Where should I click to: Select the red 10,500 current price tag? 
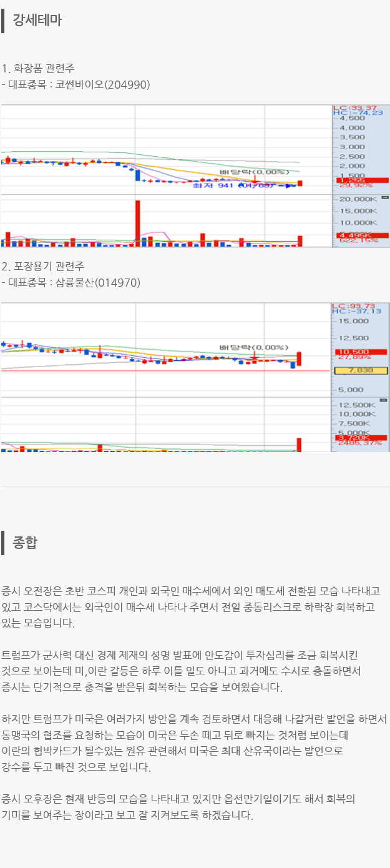pos(354,352)
